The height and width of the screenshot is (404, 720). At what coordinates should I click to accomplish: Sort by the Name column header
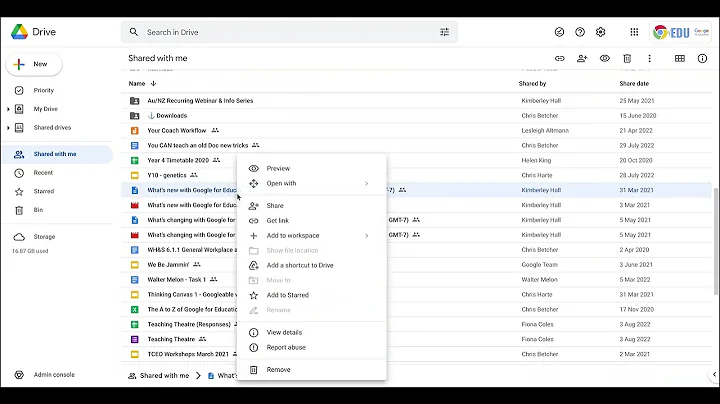137,84
